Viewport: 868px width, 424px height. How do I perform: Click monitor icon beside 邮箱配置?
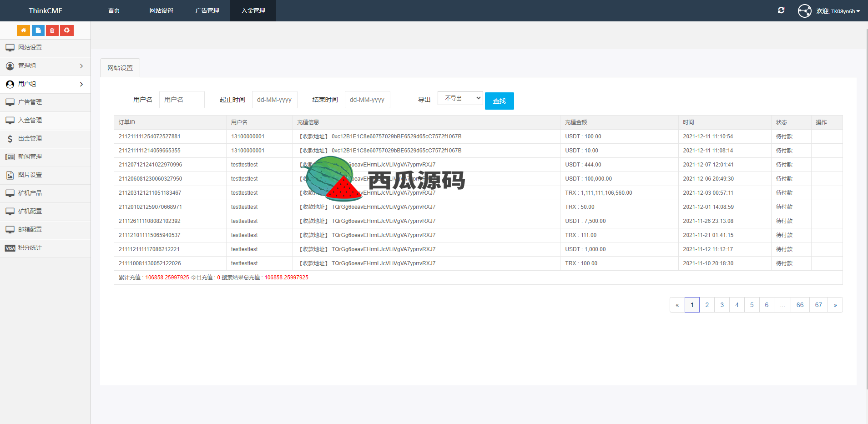pyautogui.click(x=10, y=230)
